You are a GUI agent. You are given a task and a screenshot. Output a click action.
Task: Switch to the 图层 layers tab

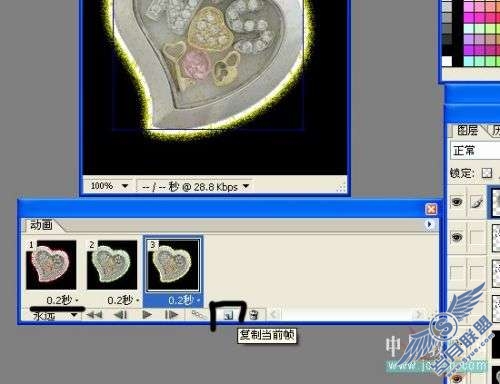coord(467,130)
